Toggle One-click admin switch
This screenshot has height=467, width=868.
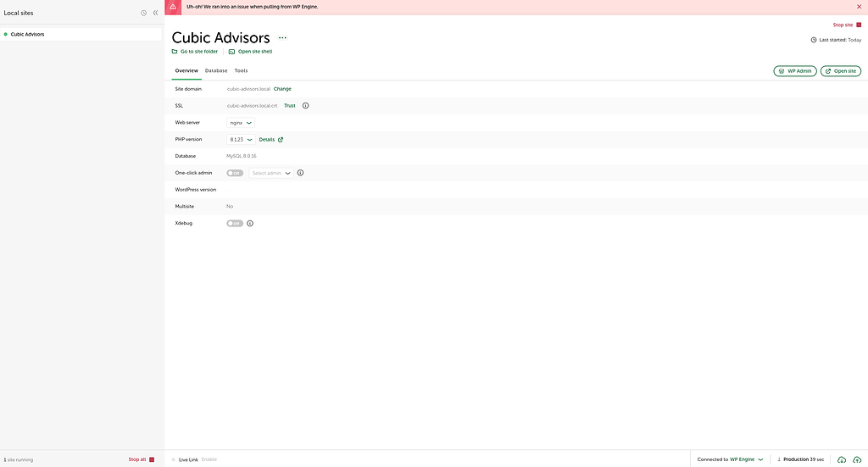(235, 173)
